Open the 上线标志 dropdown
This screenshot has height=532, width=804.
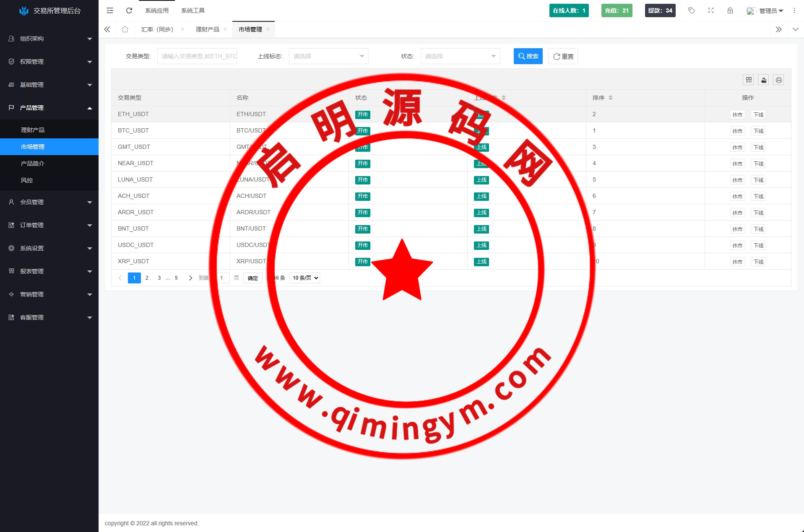click(x=328, y=56)
